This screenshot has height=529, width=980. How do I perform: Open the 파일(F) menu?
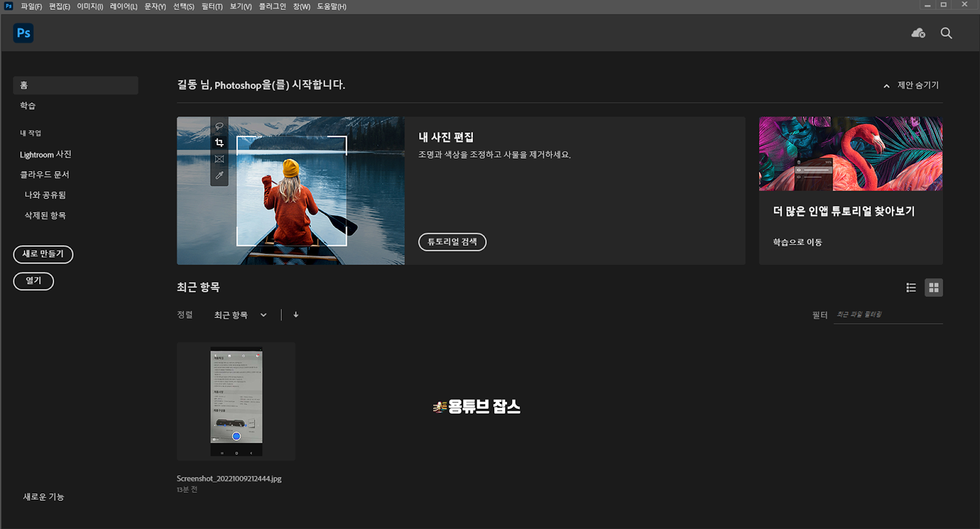tap(31, 7)
